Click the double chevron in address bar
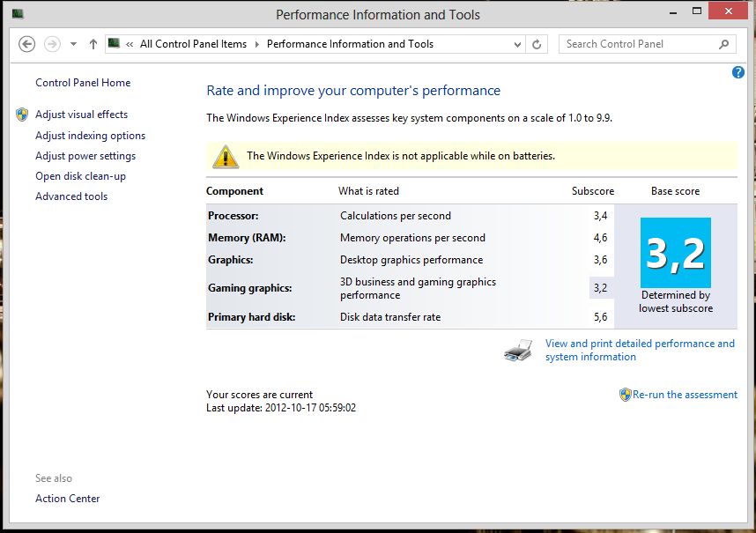 pyautogui.click(x=130, y=44)
